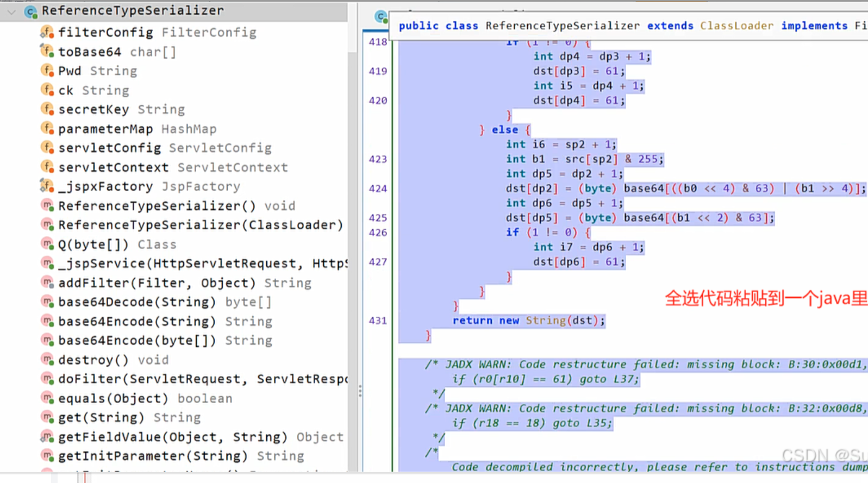
Task: Click the getFieldValue method icon
Action: (x=47, y=437)
